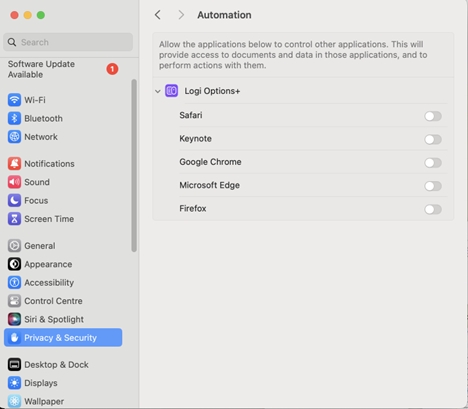Click the Automation page title
This screenshot has width=468, height=409.
point(224,15)
